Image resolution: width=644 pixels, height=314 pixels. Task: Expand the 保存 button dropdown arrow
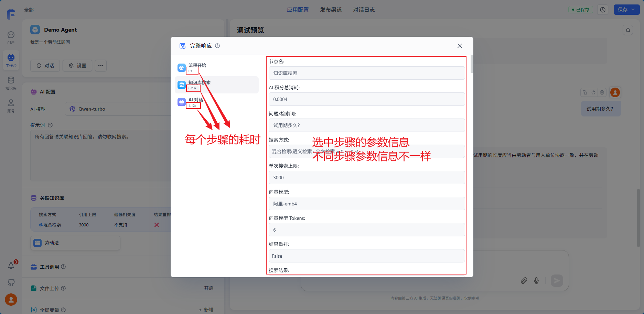pyautogui.click(x=633, y=10)
